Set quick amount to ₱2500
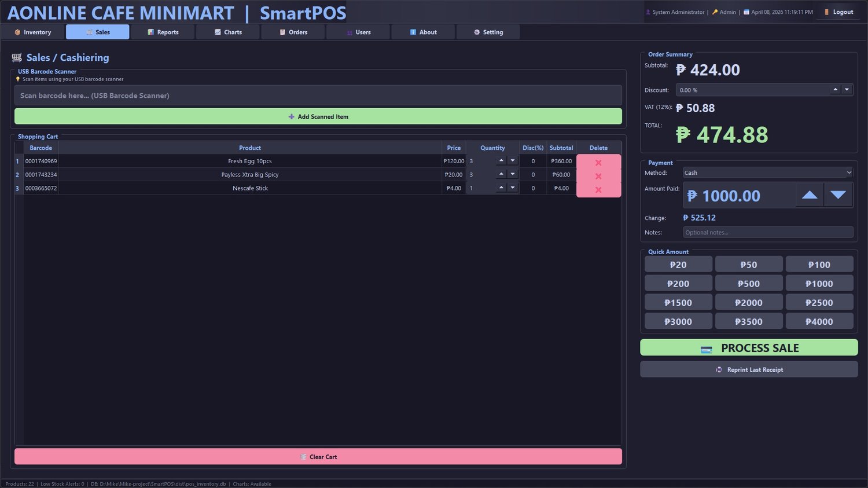Image resolution: width=868 pixels, height=488 pixels. tap(819, 303)
